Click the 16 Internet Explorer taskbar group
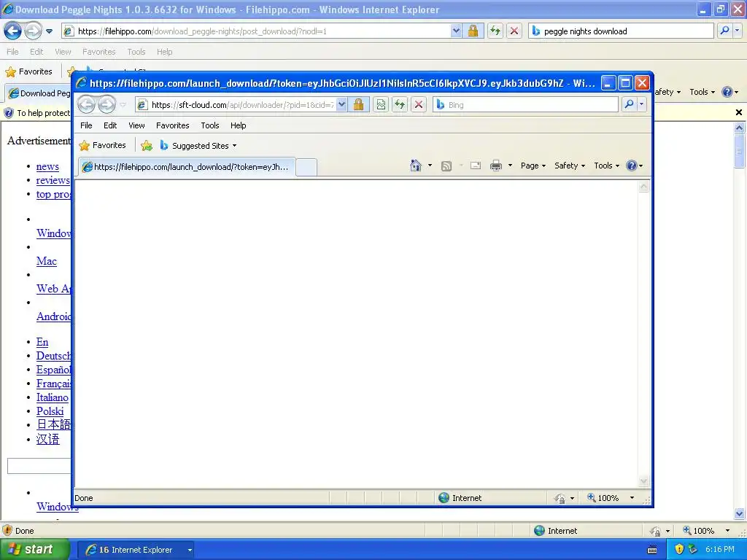The image size is (747, 560). 136,550
